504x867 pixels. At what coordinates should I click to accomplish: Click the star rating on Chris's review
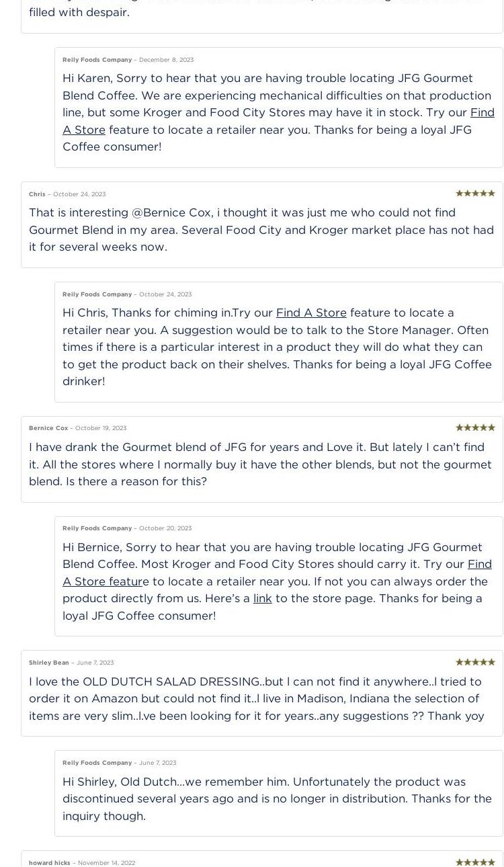click(475, 194)
